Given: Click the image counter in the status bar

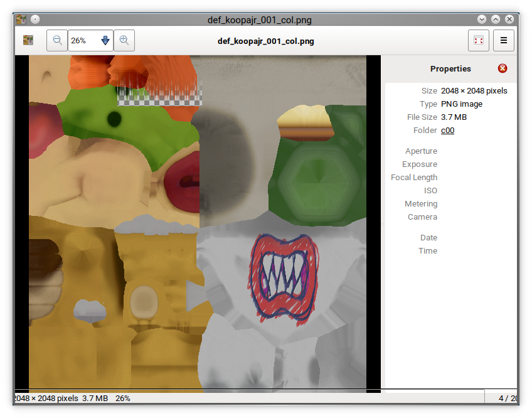Looking at the screenshot, I should point(508,399).
